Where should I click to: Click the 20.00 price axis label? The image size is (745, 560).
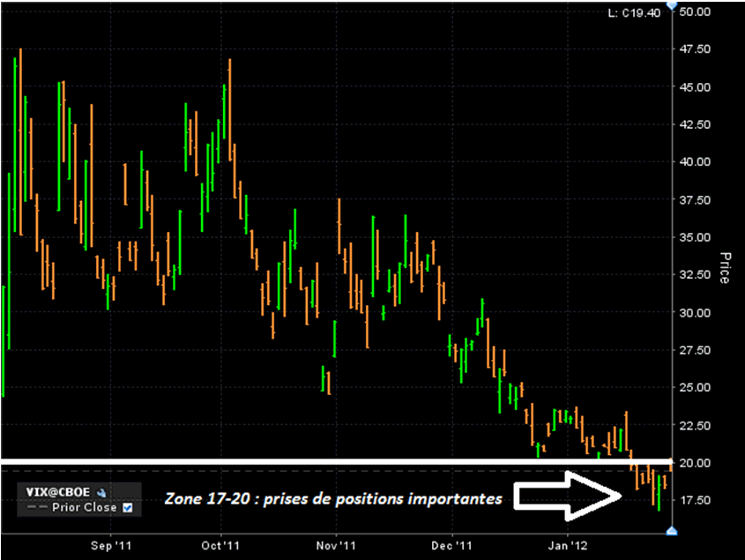tap(695, 462)
